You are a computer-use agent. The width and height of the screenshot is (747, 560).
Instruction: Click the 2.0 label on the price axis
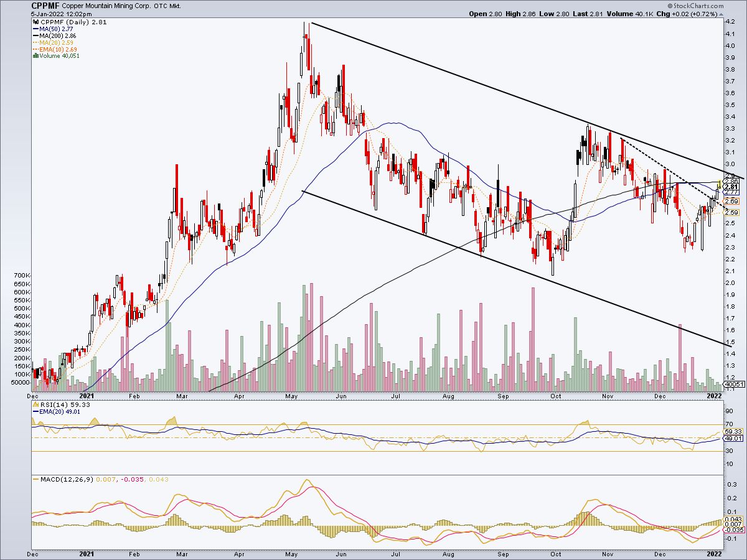click(x=729, y=282)
